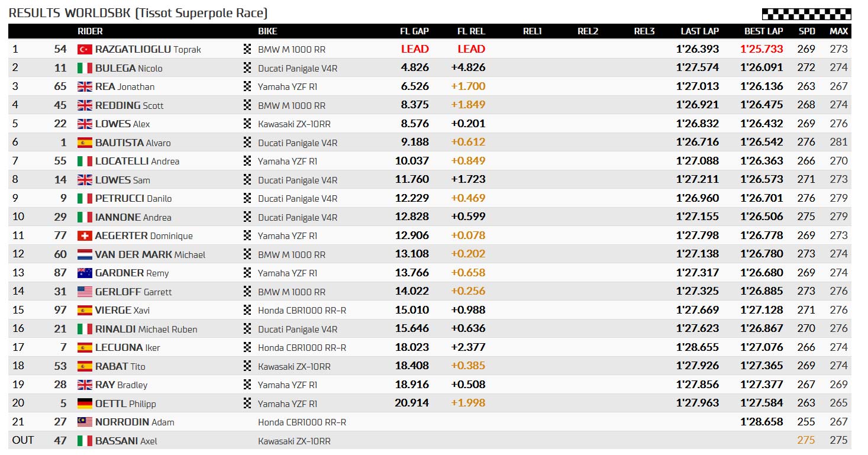
Task: Select the checkered flag icon in Iannone's row
Action: tap(247, 217)
